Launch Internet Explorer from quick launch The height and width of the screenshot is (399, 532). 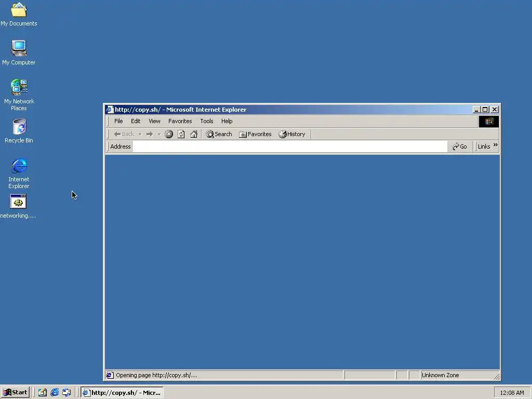tap(54, 393)
